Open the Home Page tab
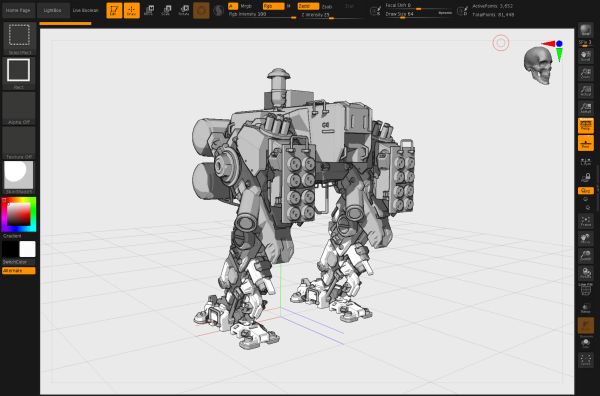This screenshot has height=396, width=600. click(x=18, y=10)
